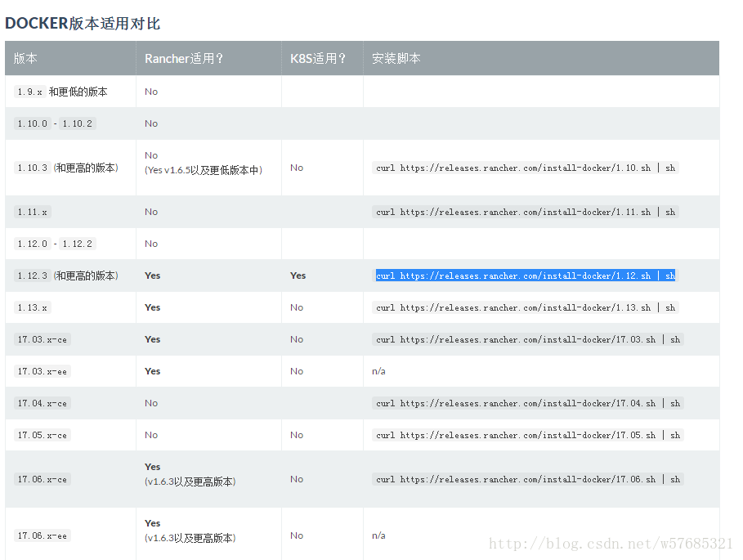Click the install-docker/17.03.sh curl command
Image resolution: width=743 pixels, height=560 pixels.
[528, 339]
